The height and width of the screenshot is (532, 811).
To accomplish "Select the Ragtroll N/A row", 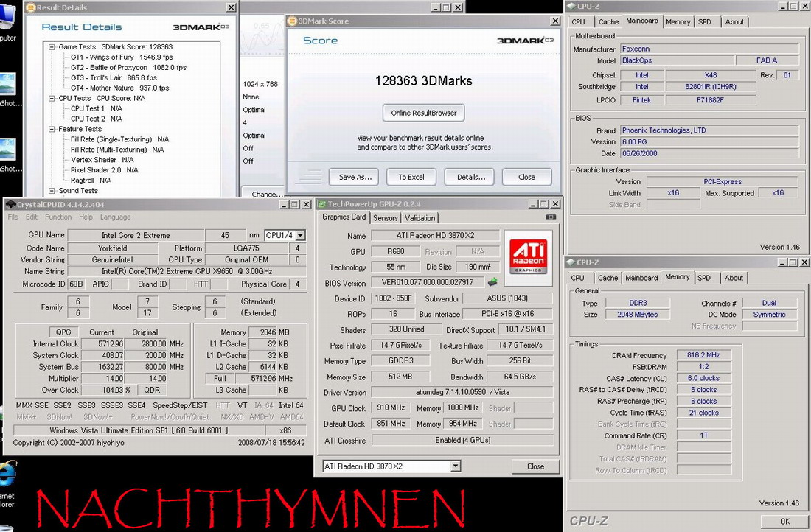I will tap(91, 180).
